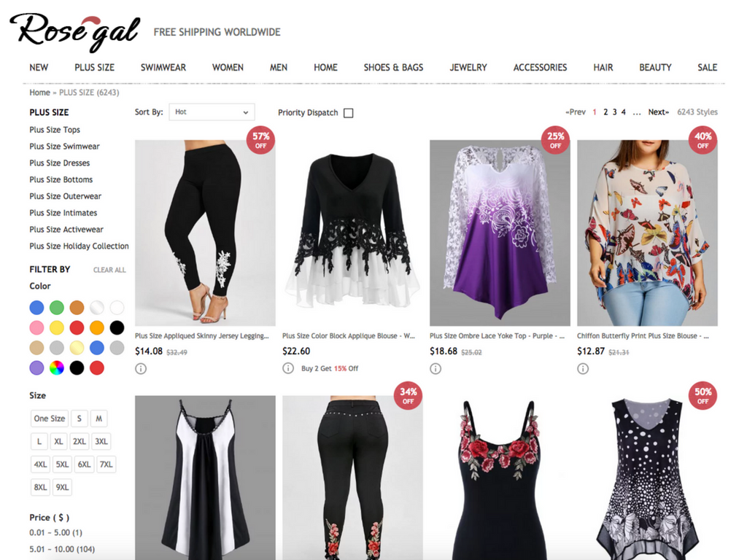Go to Next» page of results
This screenshot has width=747, height=560.
pyautogui.click(x=659, y=112)
